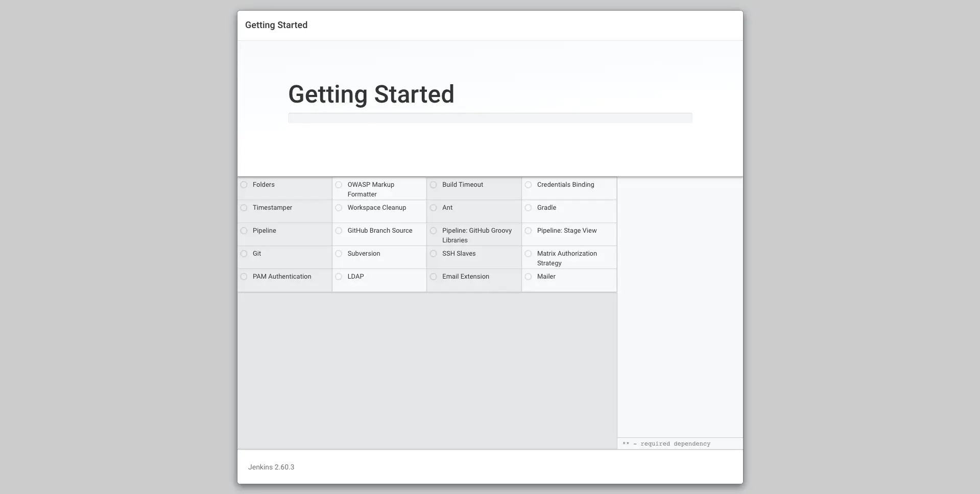This screenshot has height=494, width=980.
Task: Select the Git plugin name
Action: [x=257, y=254]
